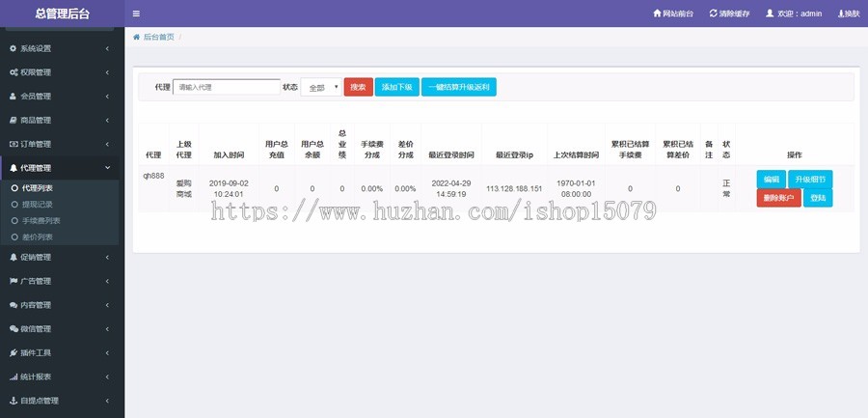Viewport: 868px width, 418px height.
Task: Open the 状态 dropdown showing 全部
Action: (321, 87)
